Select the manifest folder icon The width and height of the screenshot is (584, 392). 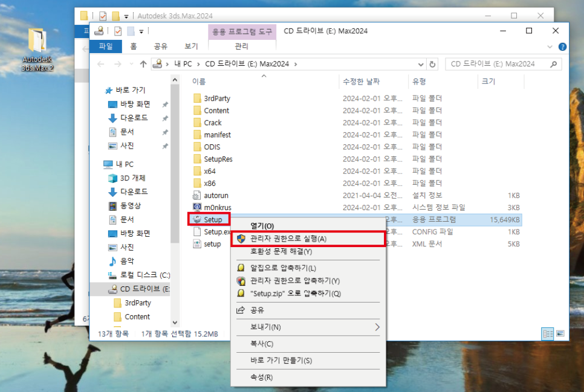point(197,135)
